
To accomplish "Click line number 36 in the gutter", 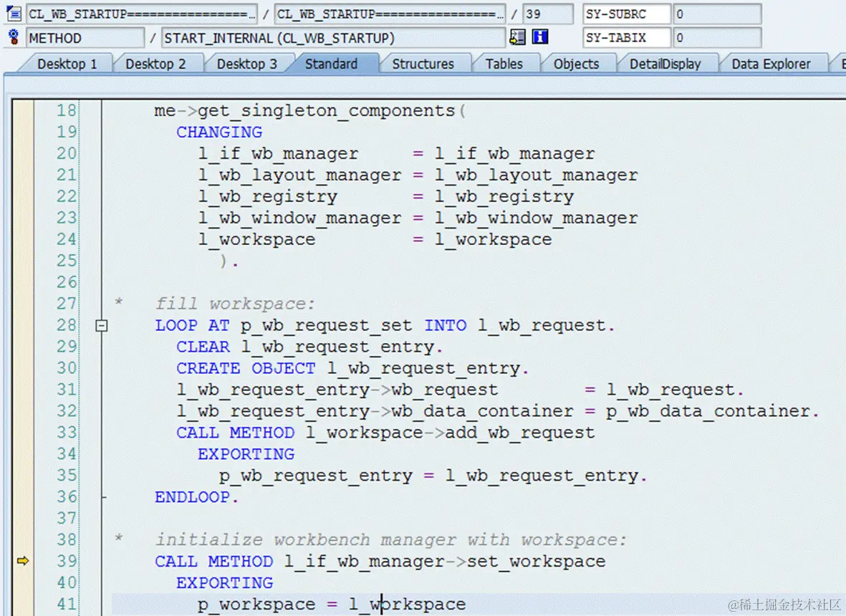I will 67,497.
